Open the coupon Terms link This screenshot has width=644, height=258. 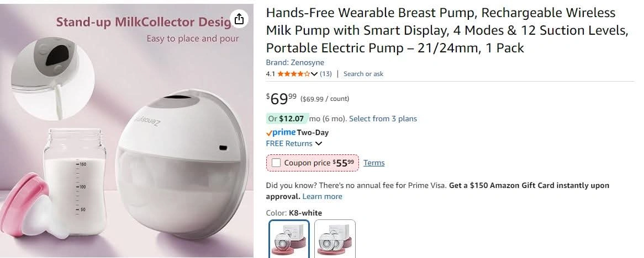374,163
